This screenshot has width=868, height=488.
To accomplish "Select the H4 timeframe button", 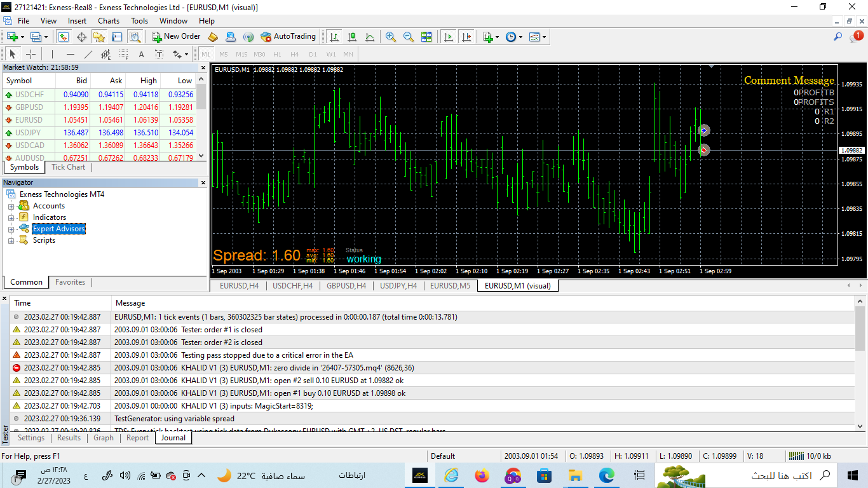I will [x=295, y=54].
